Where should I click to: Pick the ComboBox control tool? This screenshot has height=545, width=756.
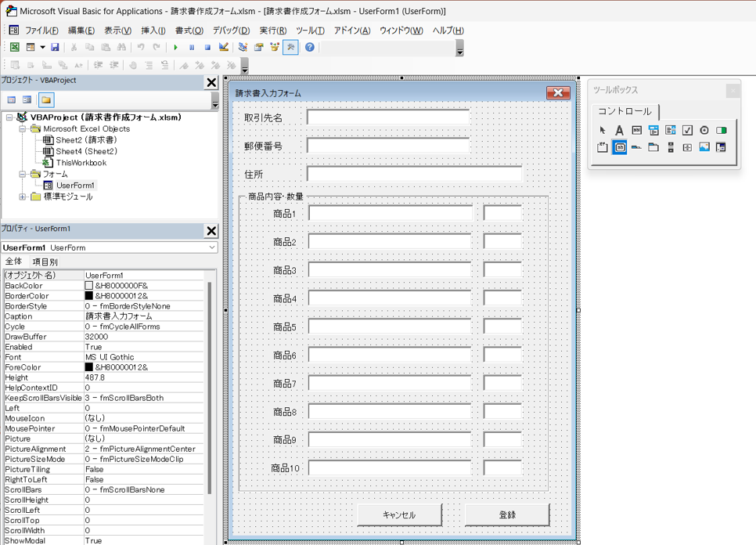point(653,130)
